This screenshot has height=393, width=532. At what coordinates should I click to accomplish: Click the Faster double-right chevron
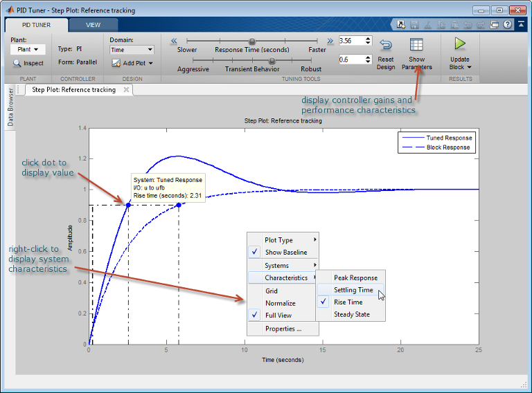330,41
